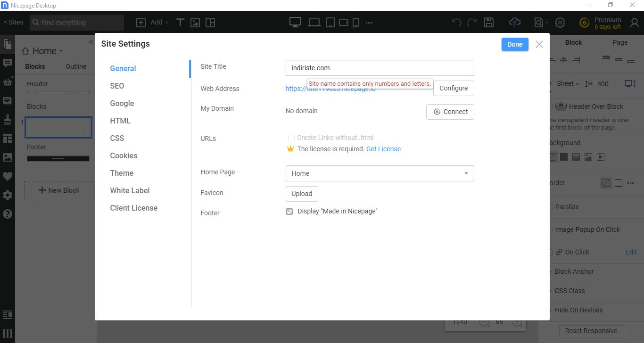The height and width of the screenshot is (343, 644).
Task: Open the Pages icon in left sidebar
Action: click(8, 44)
